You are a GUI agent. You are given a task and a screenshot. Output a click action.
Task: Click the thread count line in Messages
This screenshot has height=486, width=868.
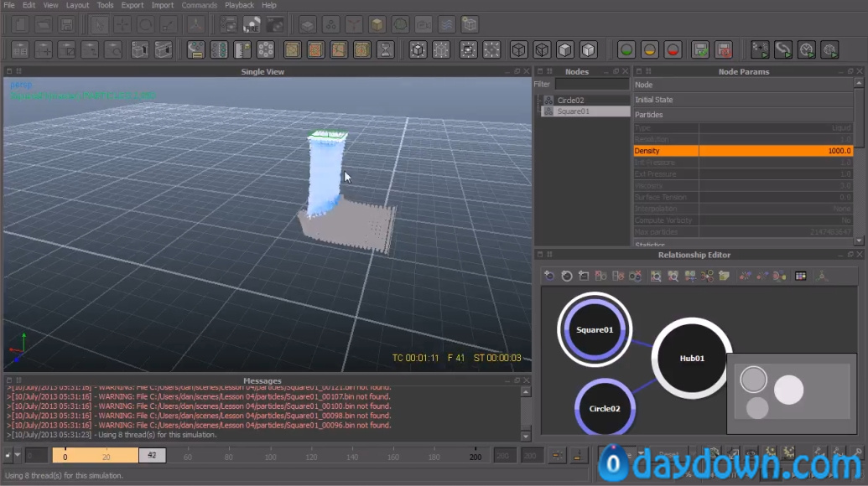(112, 435)
